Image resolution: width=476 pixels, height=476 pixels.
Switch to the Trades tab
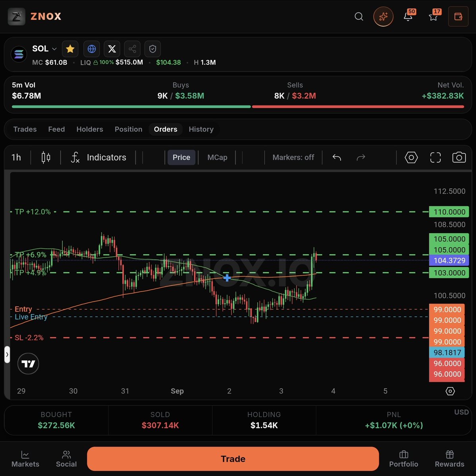click(25, 129)
